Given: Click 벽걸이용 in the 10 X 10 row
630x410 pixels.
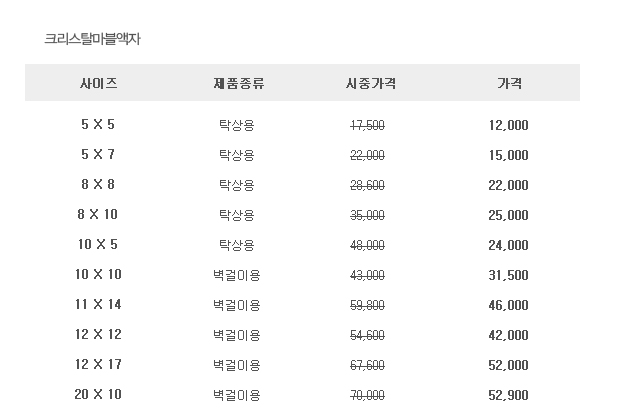Looking at the screenshot, I should coord(237,275).
